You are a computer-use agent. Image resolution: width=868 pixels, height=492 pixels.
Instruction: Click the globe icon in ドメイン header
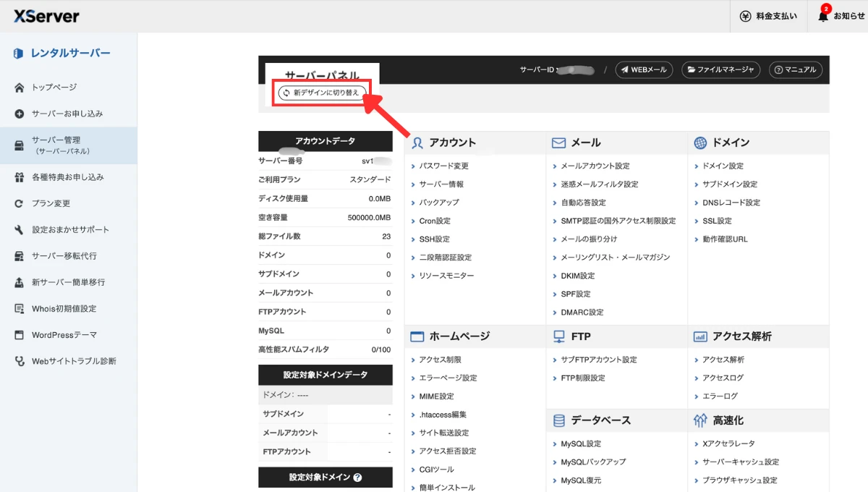(x=699, y=143)
